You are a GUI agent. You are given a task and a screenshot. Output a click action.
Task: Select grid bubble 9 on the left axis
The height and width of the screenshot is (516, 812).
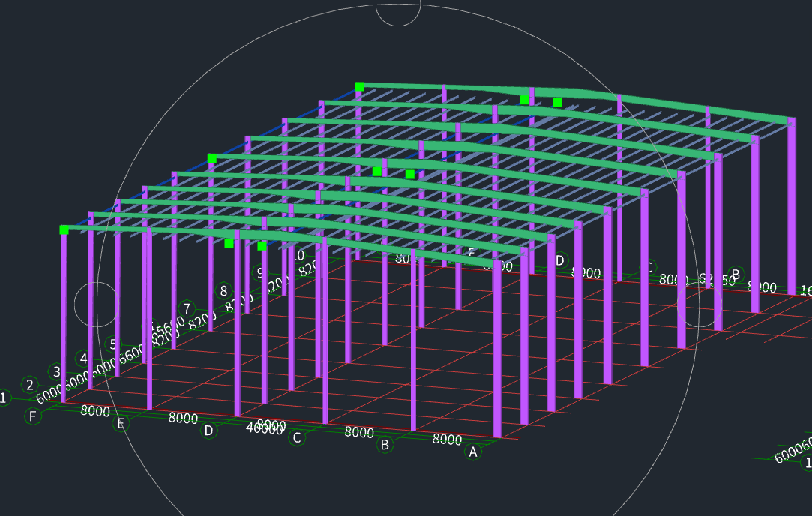(259, 272)
